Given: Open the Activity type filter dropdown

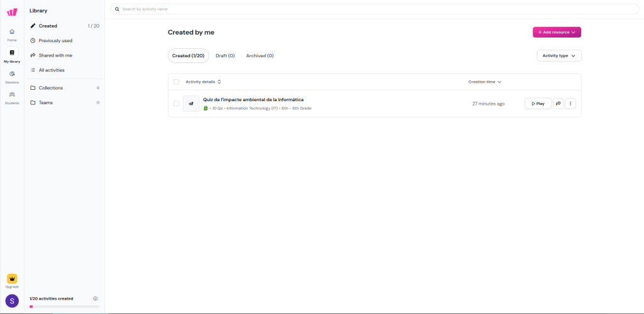Looking at the screenshot, I should pos(558,56).
